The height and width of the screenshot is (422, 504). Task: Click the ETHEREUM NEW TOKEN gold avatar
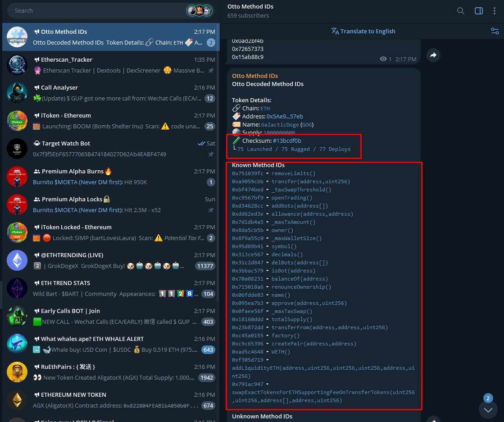click(17, 400)
